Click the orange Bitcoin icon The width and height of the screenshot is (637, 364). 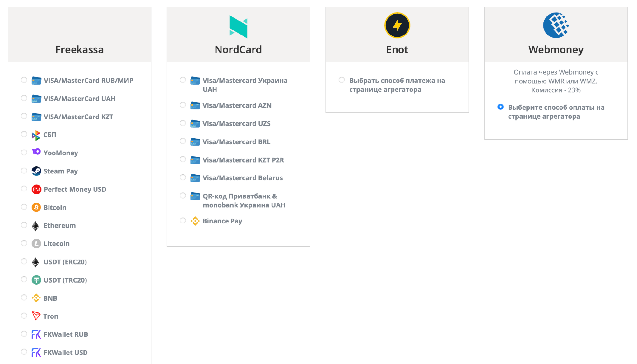(36, 207)
